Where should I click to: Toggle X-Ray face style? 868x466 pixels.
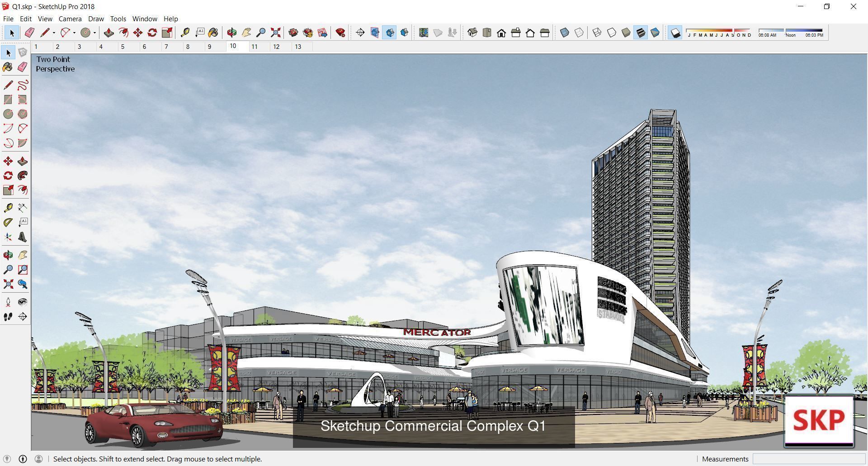(x=565, y=33)
